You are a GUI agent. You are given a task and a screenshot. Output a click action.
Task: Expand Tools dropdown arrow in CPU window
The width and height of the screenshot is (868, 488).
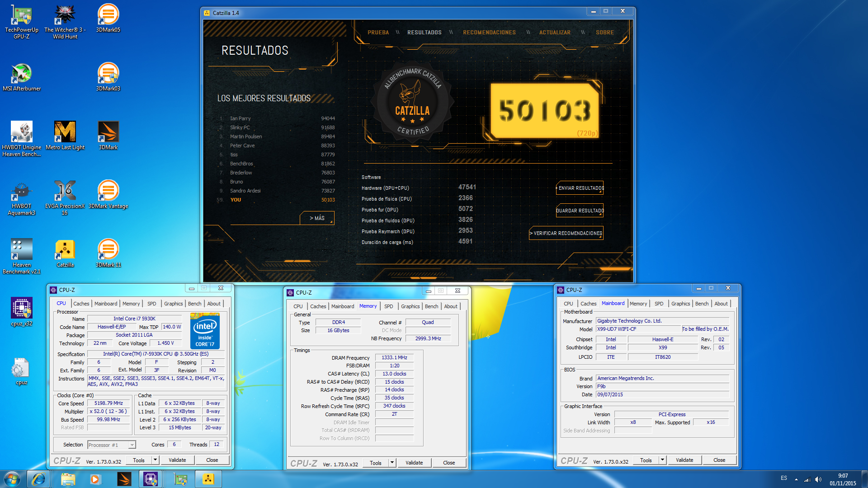click(155, 460)
